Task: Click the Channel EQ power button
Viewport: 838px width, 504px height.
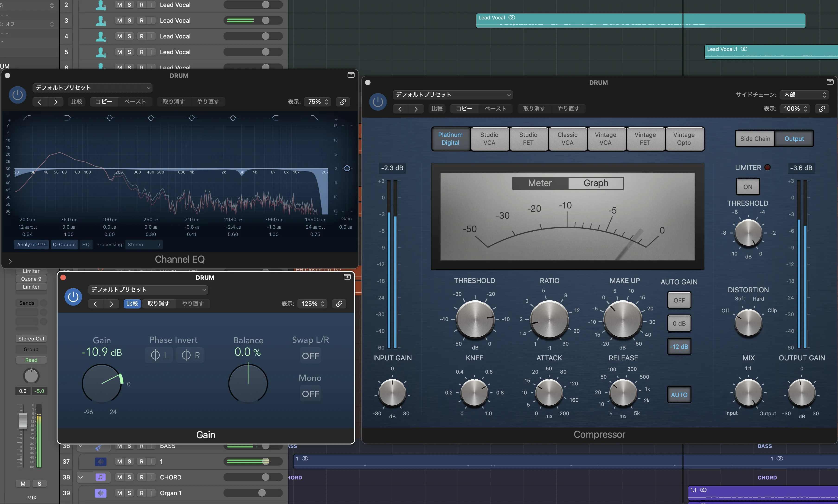Action: (17, 95)
